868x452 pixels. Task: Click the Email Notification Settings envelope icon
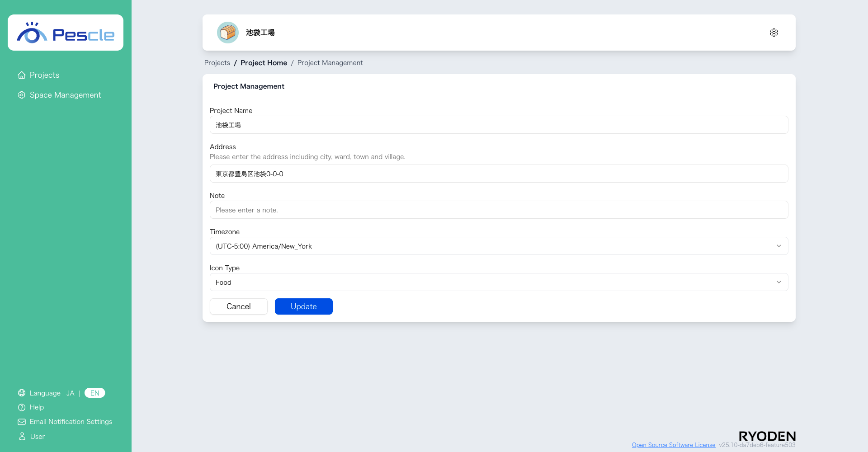(22, 422)
